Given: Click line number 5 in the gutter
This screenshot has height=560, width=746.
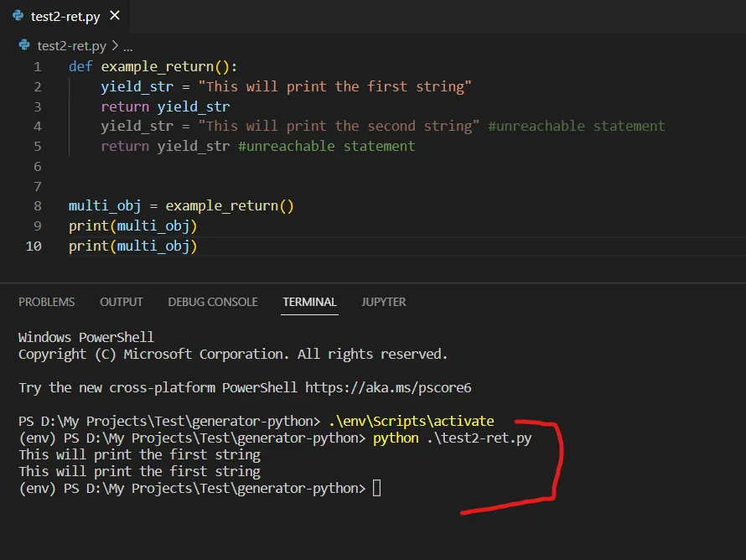Looking at the screenshot, I should 38,146.
